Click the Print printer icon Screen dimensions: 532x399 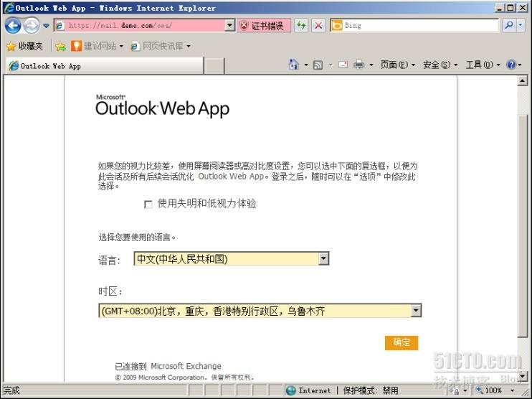point(359,65)
